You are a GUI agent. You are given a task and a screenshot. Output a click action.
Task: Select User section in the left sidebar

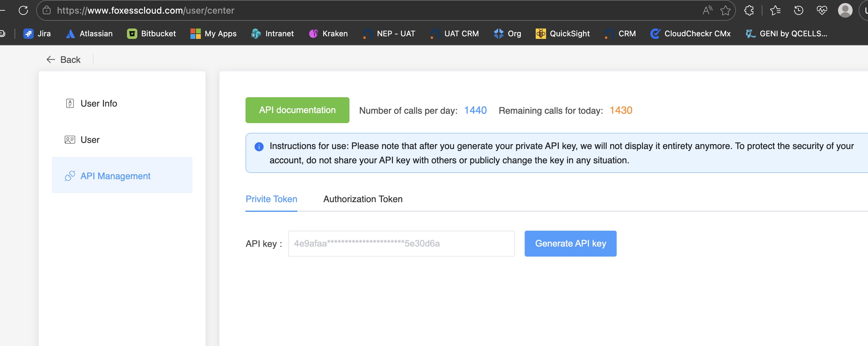pyautogui.click(x=90, y=140)
